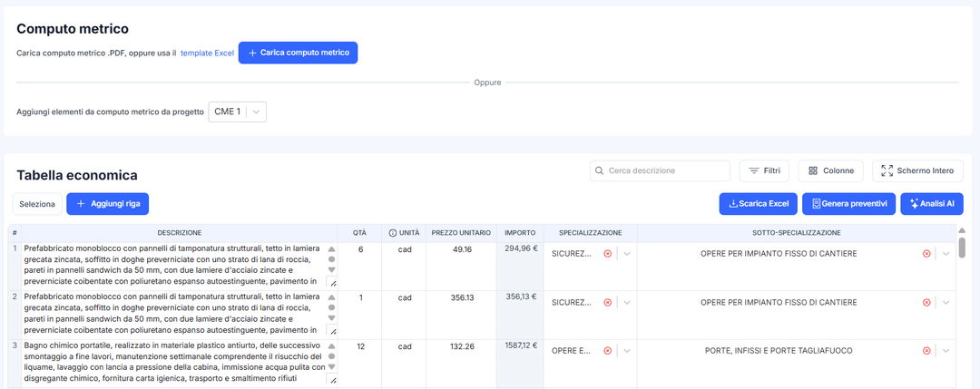The image size is (980, 389).
Task: Remove the PORTE, INFISSI sub-specialization in row 3
Action: pos(926,351)
